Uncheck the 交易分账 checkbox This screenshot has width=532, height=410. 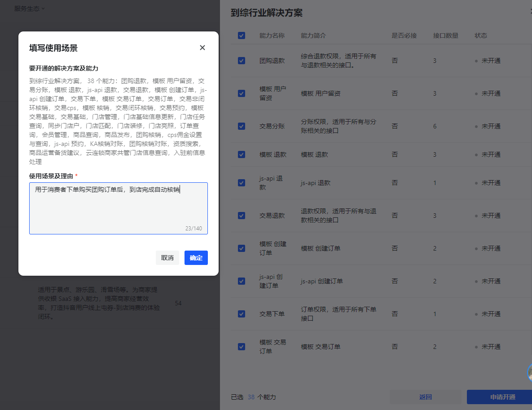(242, 126)
